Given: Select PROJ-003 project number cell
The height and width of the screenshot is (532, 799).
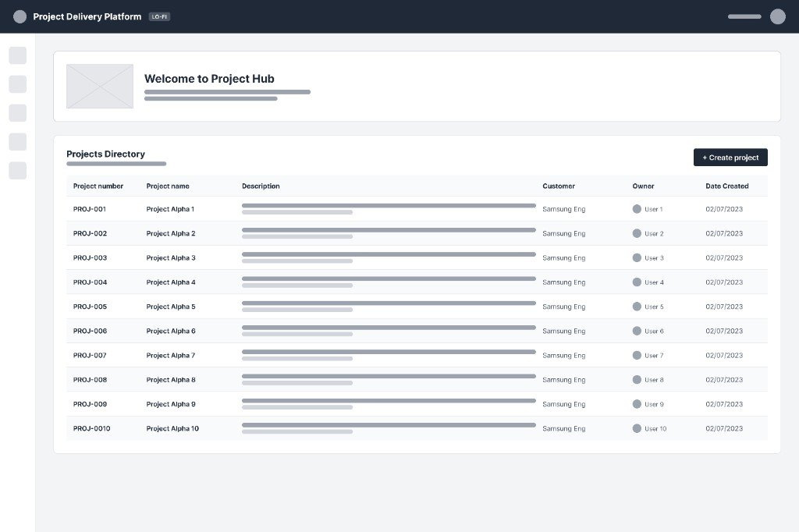Looking at the screenshot, I should click(91, 258).
